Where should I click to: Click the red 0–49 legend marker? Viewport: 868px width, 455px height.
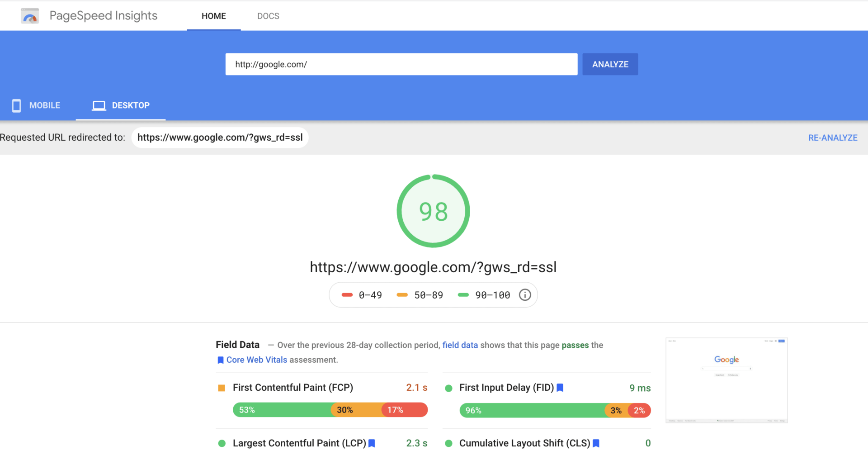(347, 295)
